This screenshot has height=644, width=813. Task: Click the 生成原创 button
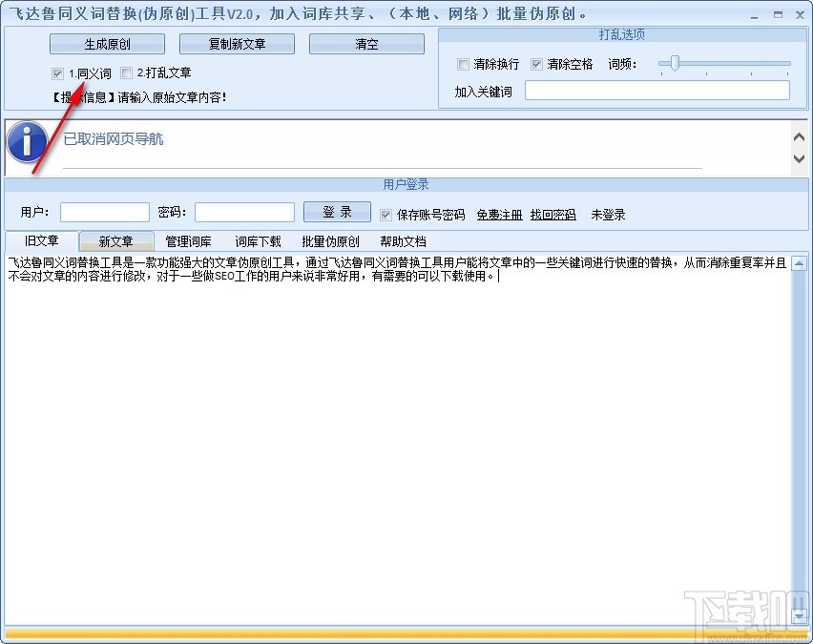[x=107, y=44]
